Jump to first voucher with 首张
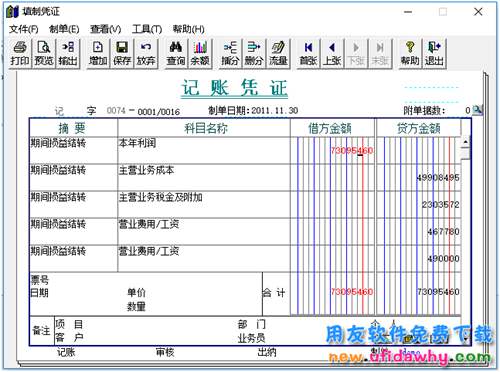The height and width of the screenshot is (372, 500). click(308, 53)
